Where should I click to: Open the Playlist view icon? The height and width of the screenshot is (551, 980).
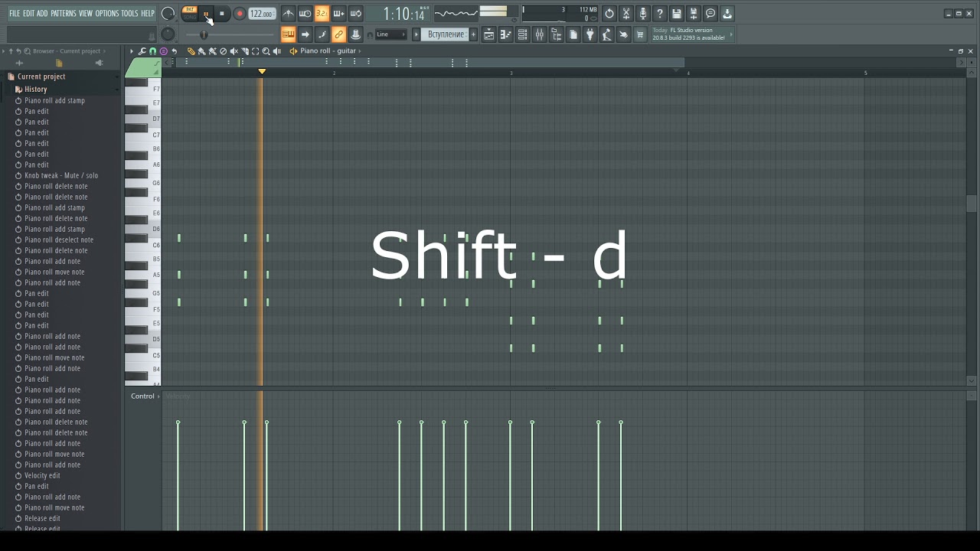click(488, 34)
